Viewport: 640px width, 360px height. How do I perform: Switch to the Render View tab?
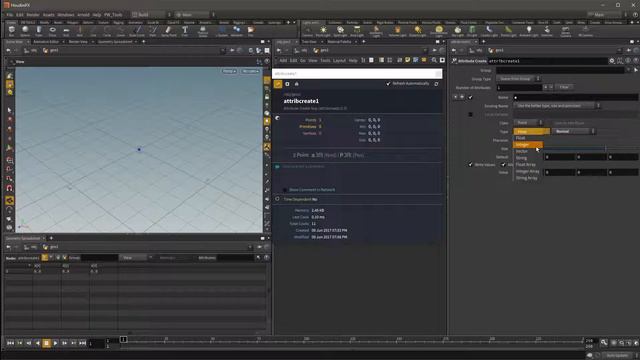coord(78,42)
